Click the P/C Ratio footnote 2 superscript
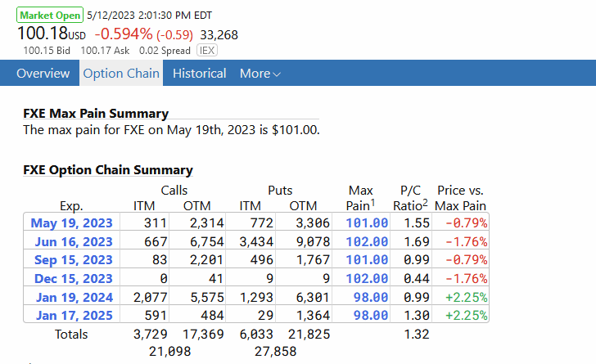 point(425,202)
